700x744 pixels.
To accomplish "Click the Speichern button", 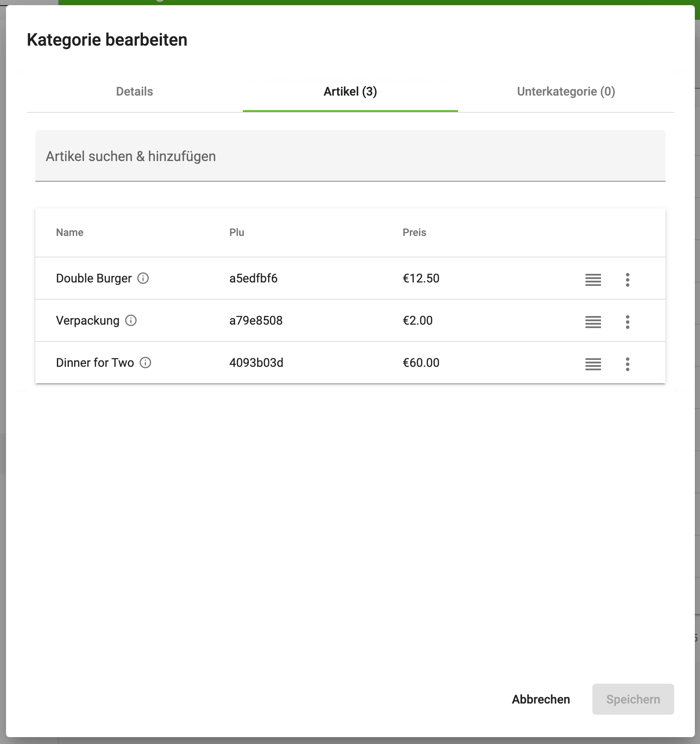I will [632, 699].
